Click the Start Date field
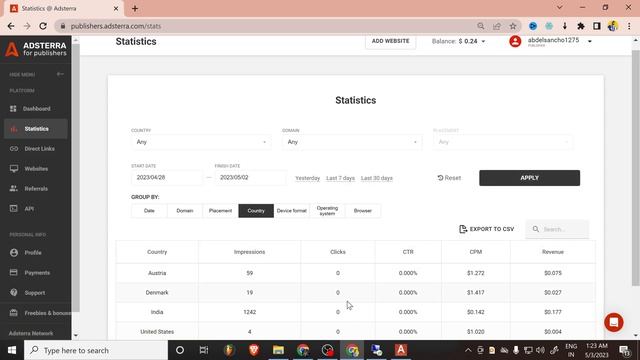 (x=167, y=178)
